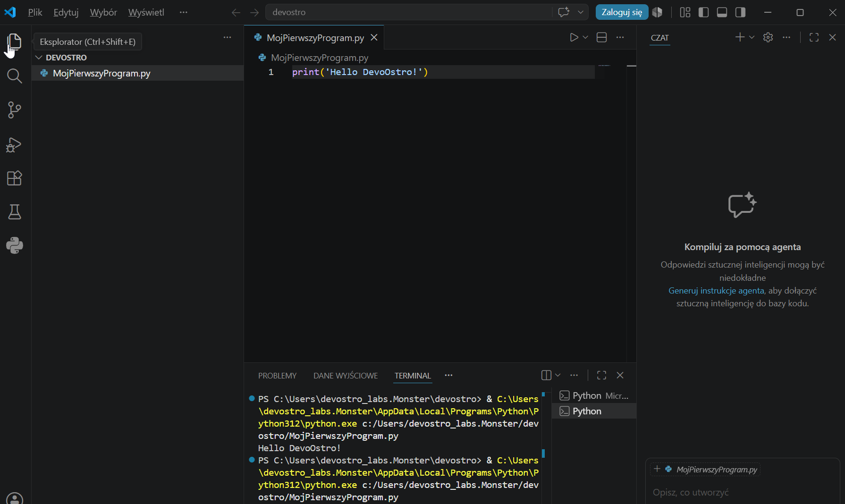The image size is (845, 504).
Task: Close the MojPierwszyProgram.py editor tab
Action: point(374,37)
